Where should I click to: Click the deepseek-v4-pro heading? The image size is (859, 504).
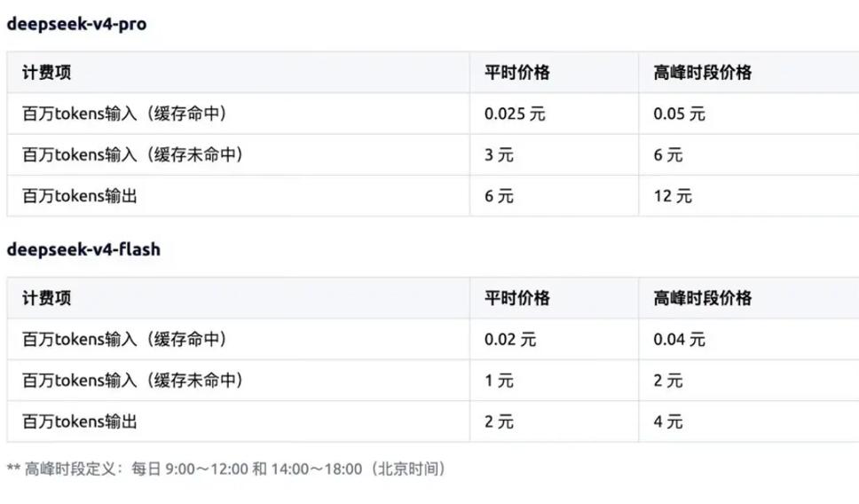pos(76,24)
